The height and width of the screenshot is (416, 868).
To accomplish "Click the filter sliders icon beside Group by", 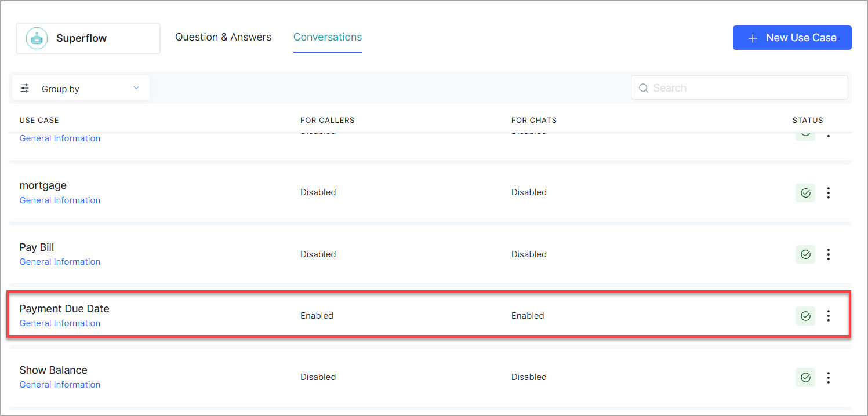I will tap(25, 89).
